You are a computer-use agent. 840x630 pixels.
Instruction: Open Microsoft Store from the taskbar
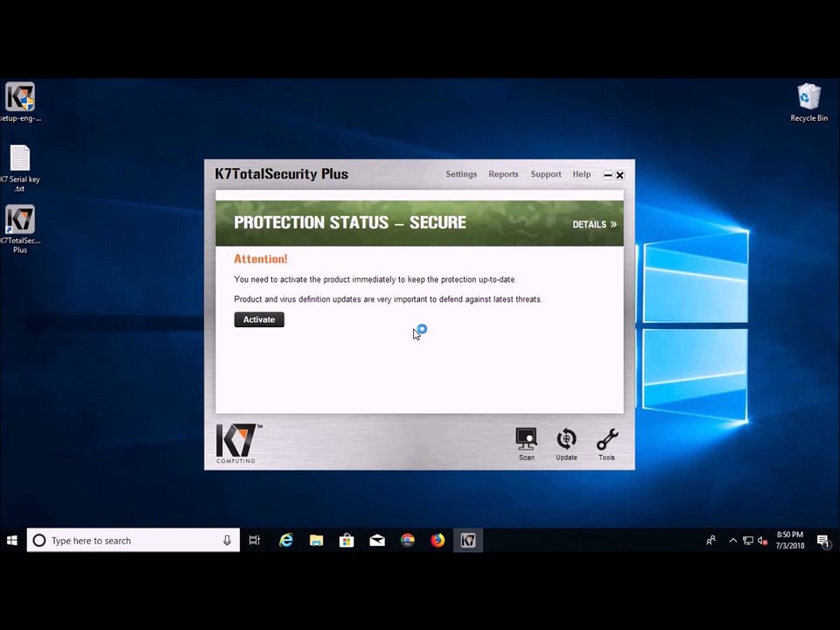[346, 541]
